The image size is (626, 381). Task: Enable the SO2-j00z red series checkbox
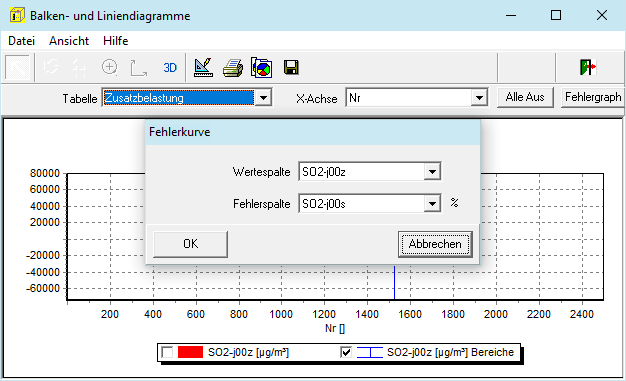pyautogui.click(x=167, y=352)
